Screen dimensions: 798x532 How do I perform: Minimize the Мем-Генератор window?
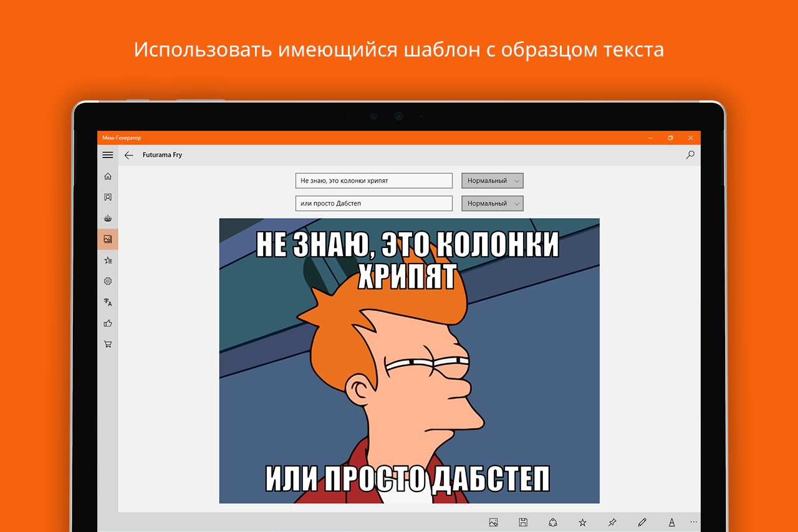(650, 138)
